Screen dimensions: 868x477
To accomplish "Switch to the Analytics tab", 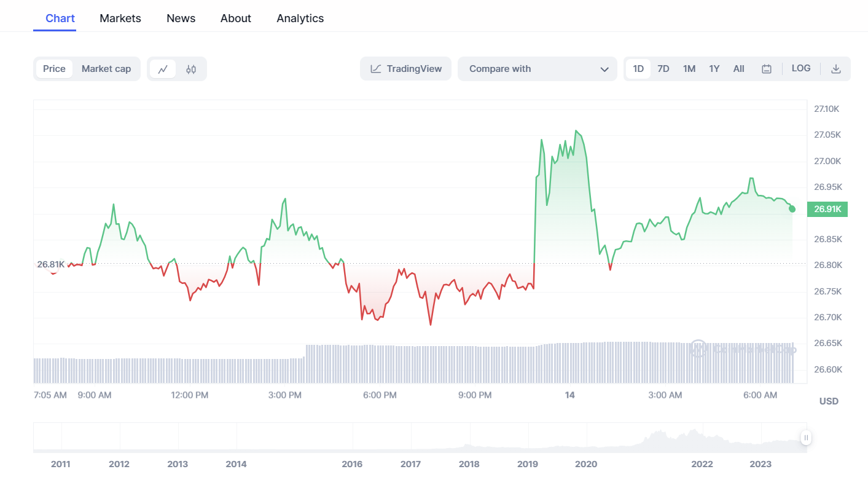I will coord(300,18).
